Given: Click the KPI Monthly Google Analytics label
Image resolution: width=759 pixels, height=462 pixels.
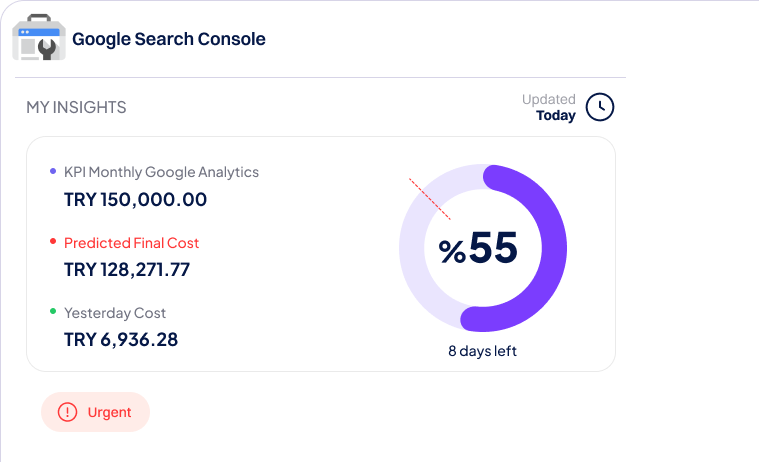Looking at the screenshot, I should [161, 172].
